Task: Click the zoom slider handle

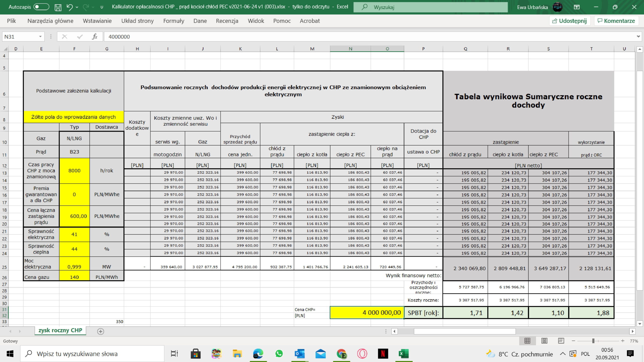Action: 593,341
